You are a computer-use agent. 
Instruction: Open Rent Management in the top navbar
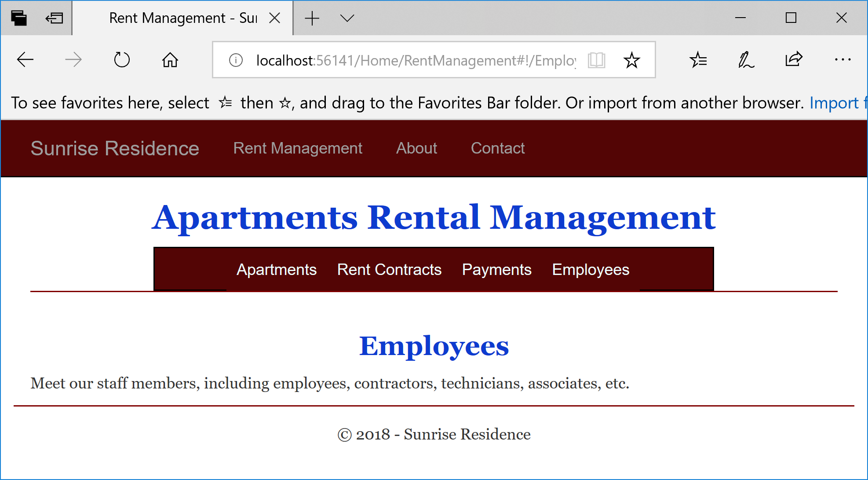coord(298,148)
